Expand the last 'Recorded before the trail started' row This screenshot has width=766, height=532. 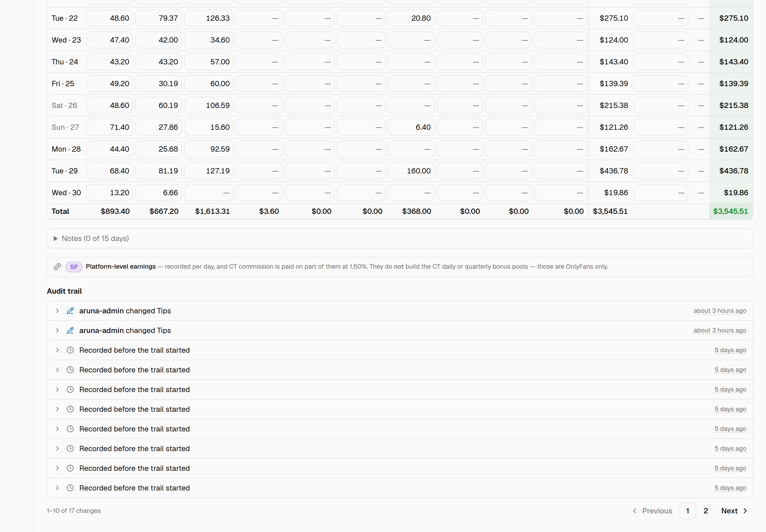click(x=57, y=488)
